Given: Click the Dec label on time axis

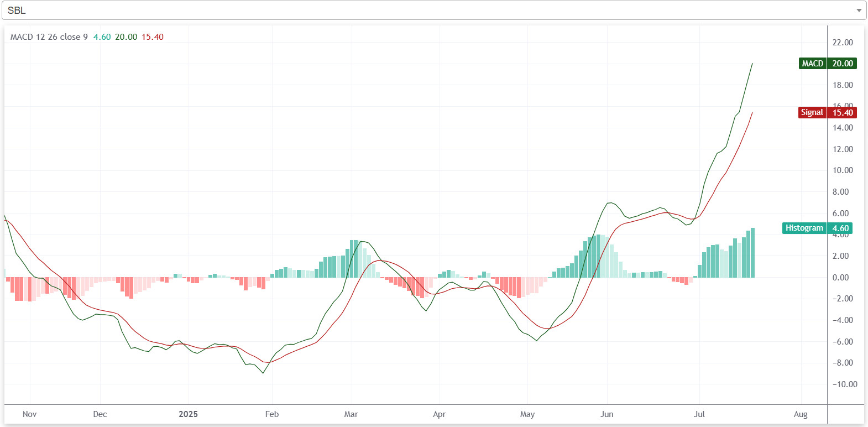Looking at the screenshot, I should 100,414.
